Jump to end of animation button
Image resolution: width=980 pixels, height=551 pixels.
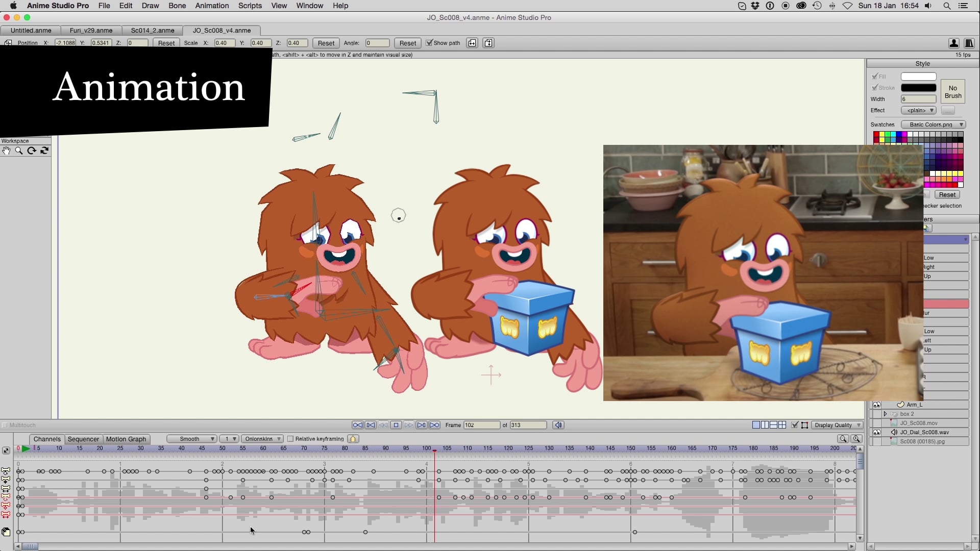click(434, 425)
